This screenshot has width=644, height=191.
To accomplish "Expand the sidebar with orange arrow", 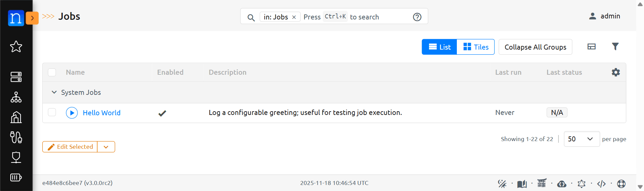I will coord(32,18).
